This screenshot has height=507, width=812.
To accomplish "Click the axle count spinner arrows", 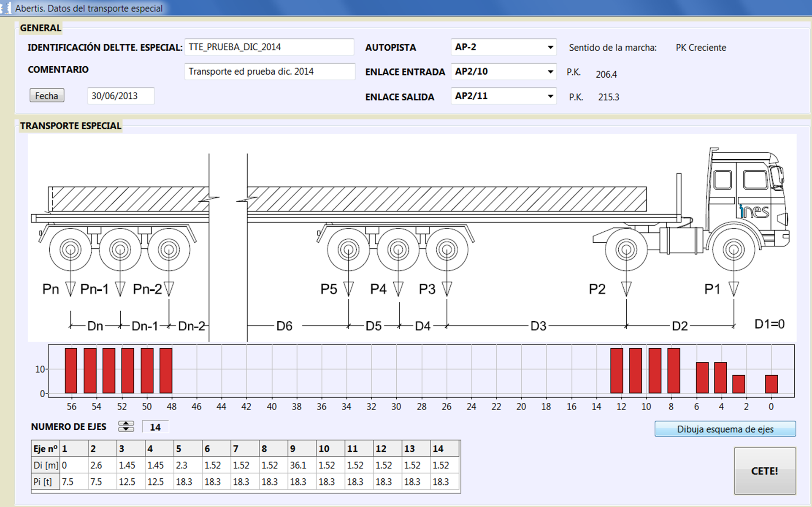I will (126, 426).
